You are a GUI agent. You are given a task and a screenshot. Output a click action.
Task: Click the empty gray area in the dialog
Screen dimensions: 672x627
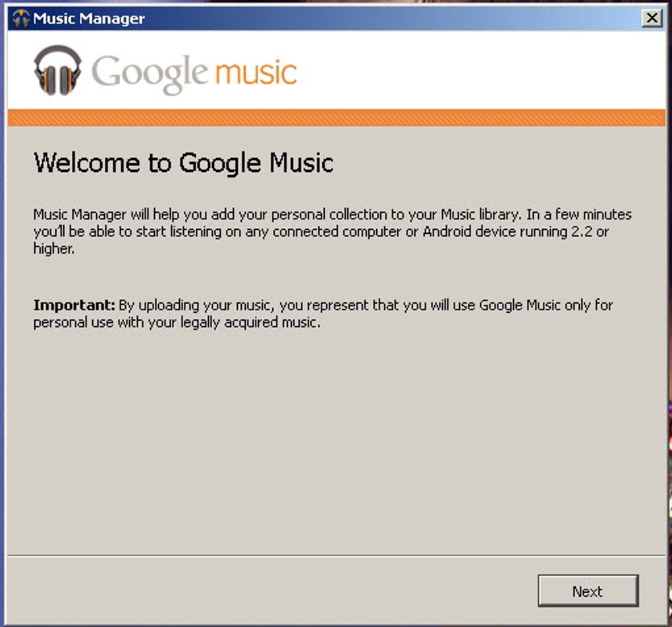pyautogui.click(x=337, y=441)
